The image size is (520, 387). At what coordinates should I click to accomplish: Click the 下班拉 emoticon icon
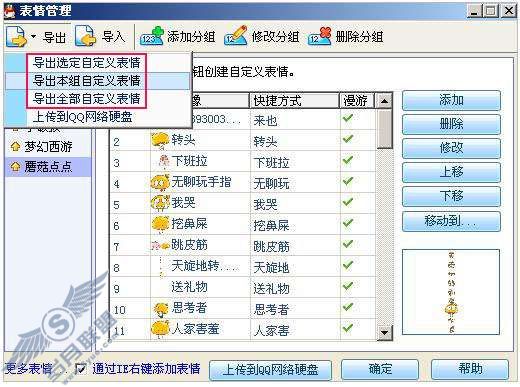coord(164,161)
